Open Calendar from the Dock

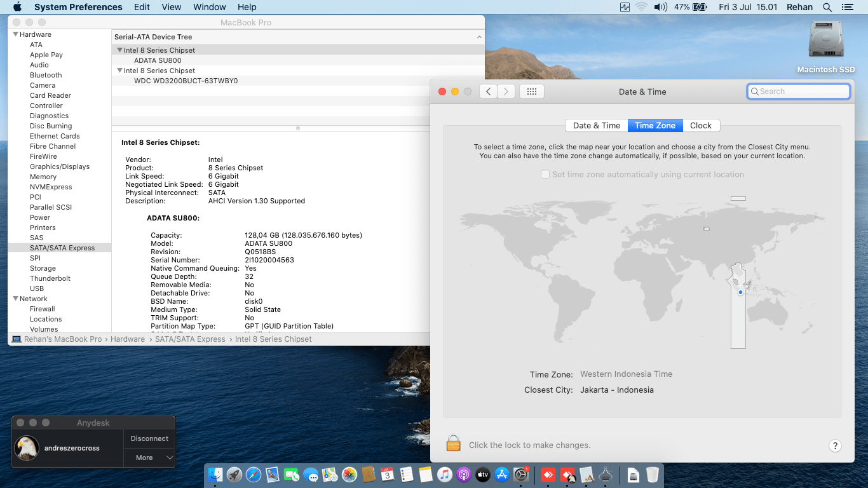(387, 474)
